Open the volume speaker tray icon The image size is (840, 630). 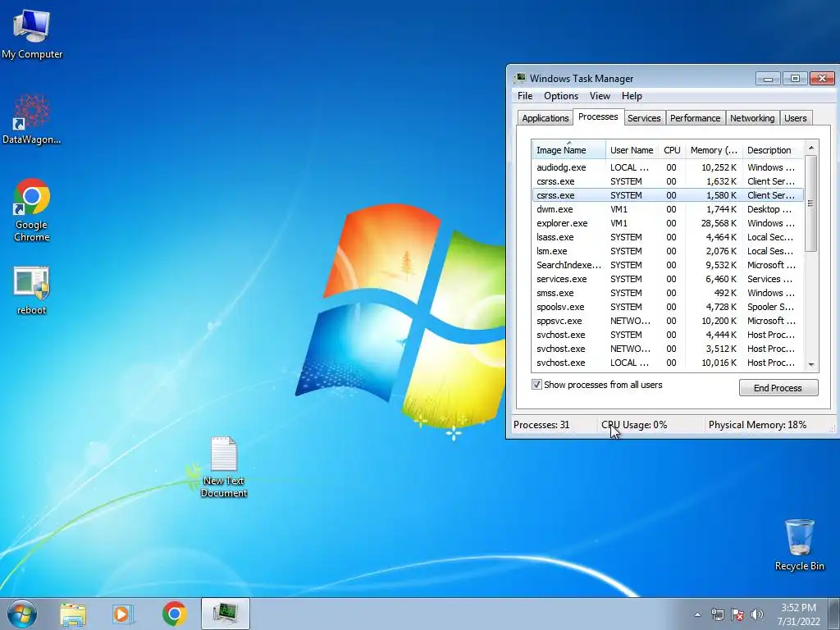tap(757, 614)
